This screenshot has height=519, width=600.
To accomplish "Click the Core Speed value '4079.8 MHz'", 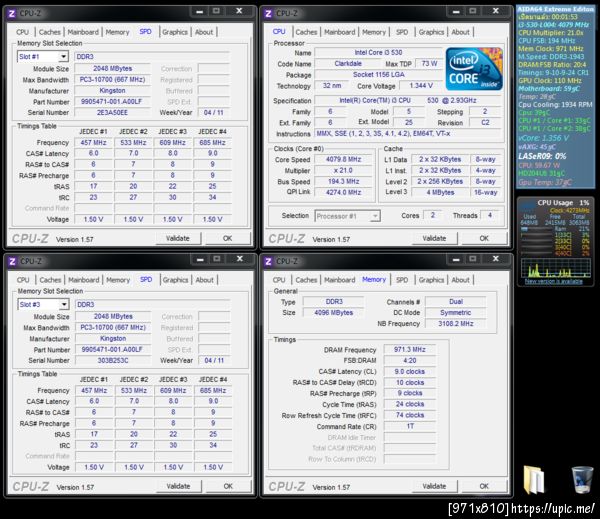I will tap(343, 160).
